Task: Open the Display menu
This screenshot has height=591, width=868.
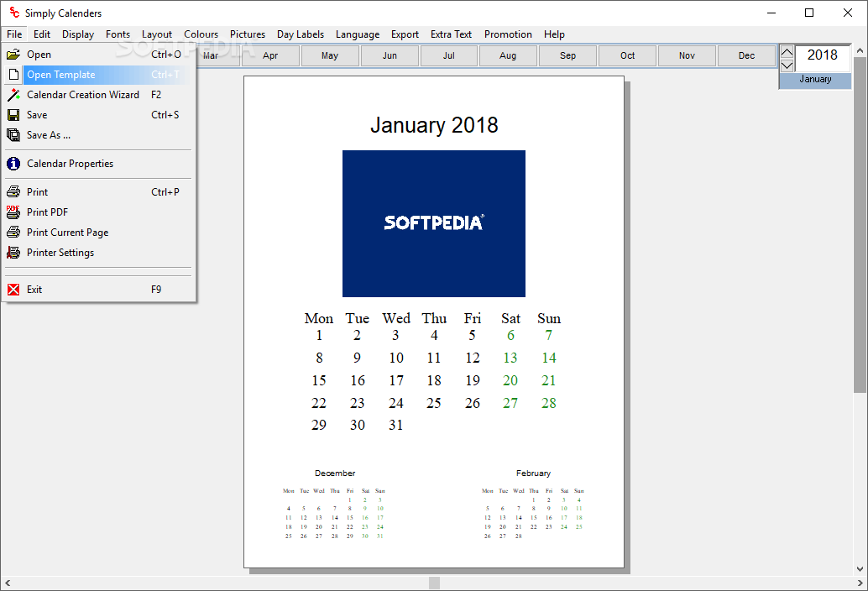Action: [78, 34]
